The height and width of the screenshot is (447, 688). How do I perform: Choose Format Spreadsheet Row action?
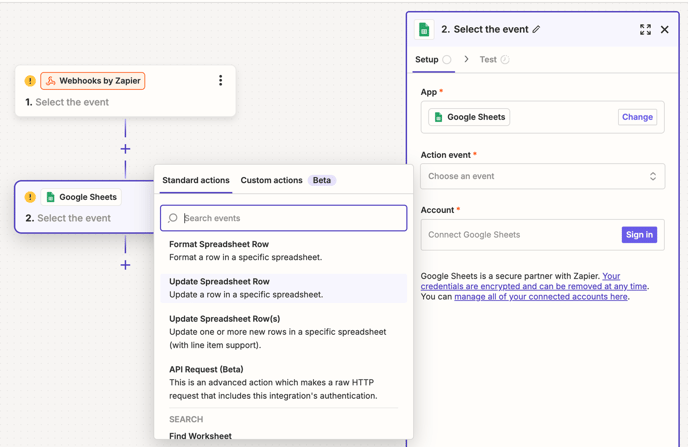pyautogui.click(x=283, y=251)
